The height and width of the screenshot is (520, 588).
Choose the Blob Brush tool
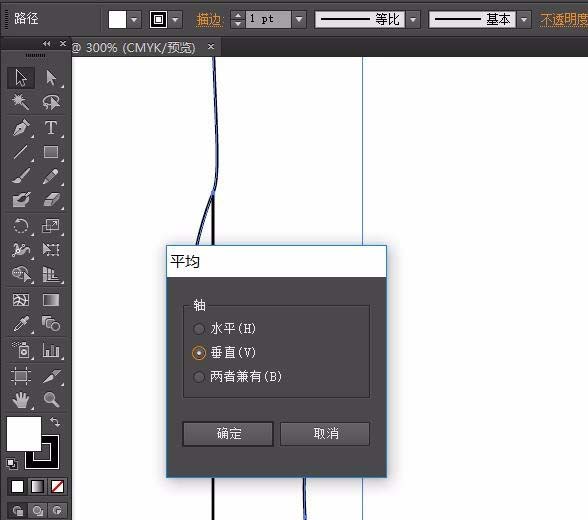click(x=21, y=200)
